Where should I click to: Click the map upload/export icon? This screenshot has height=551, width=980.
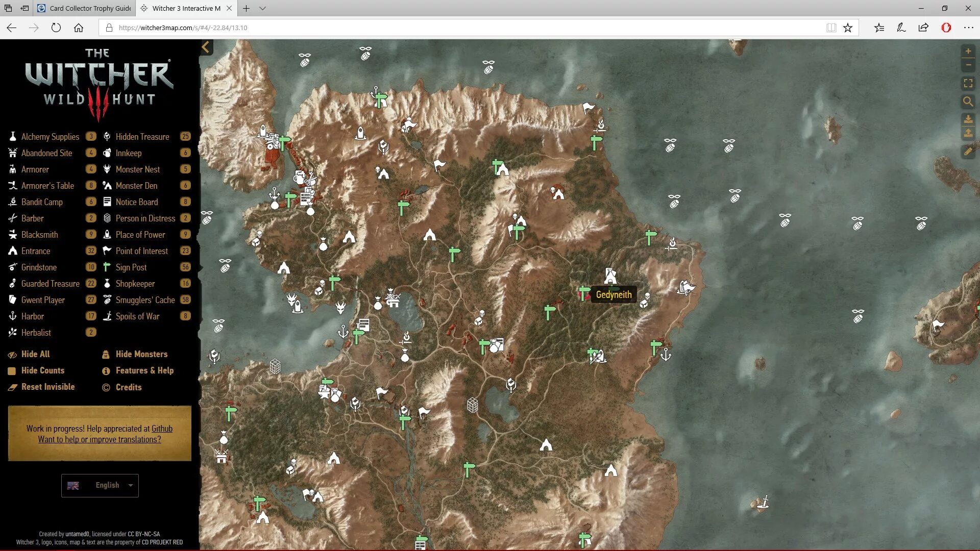tap(968, 133)
